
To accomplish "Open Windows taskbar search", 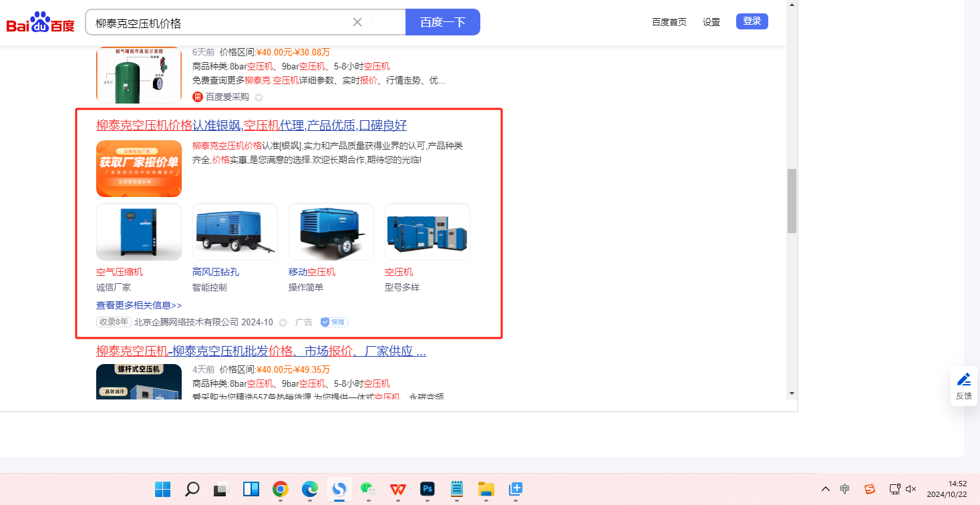I will [192, 489].
